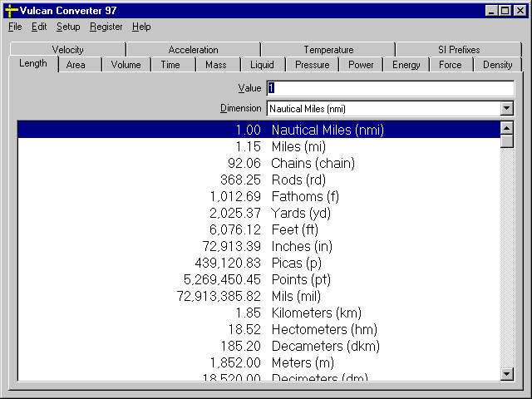Screen dimensions: 532x399
Task: Switch to the Energy tab
Action: 406,65
